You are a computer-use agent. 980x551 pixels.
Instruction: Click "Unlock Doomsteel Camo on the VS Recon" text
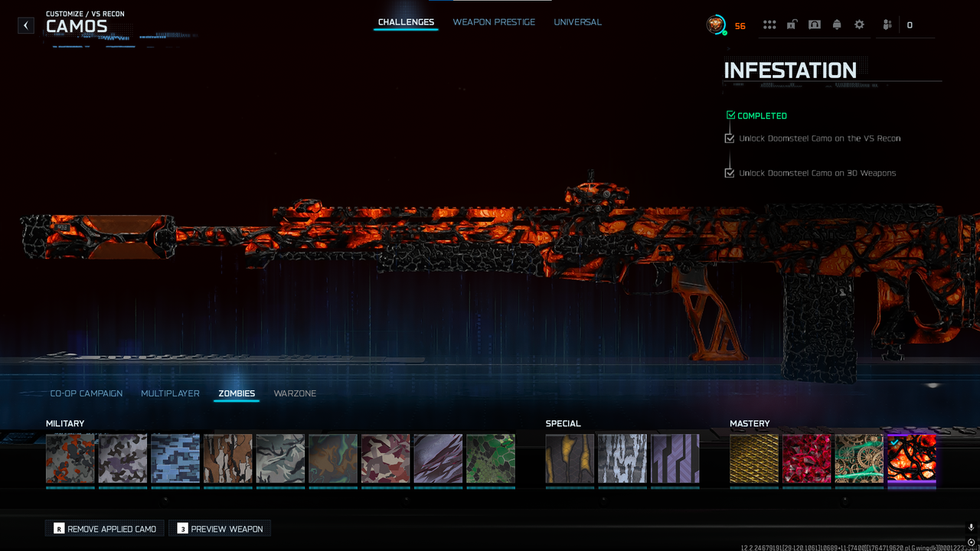(819, 139)
